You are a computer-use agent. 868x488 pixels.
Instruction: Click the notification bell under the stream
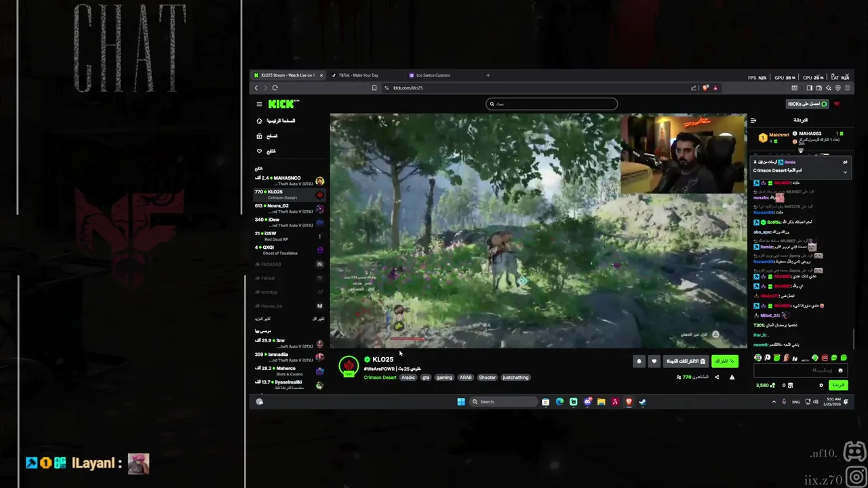click(x=639, y=361)
